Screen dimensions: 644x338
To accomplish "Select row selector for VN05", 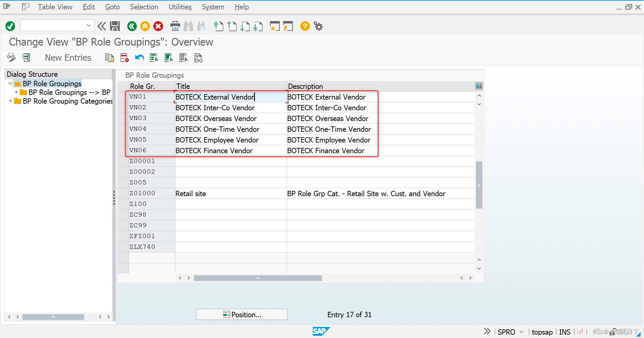I will pyautogui.click(x=123, y=140).
